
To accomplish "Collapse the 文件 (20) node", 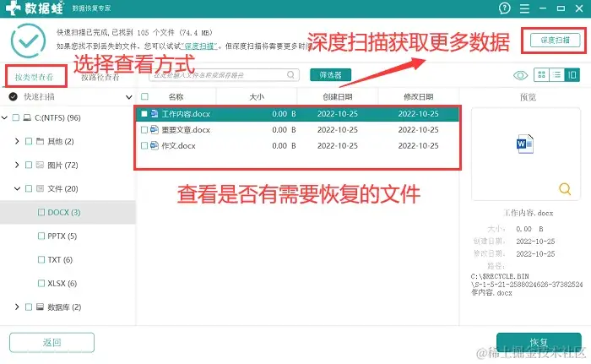I will pyautogui.click(x=17, y=188).
